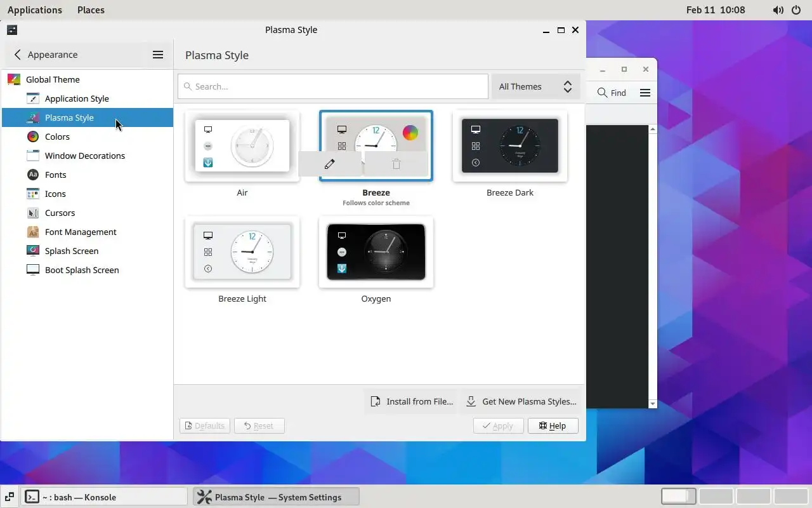
Task: Click the Fonts 'Aa' icon
Action: (33, 175)
